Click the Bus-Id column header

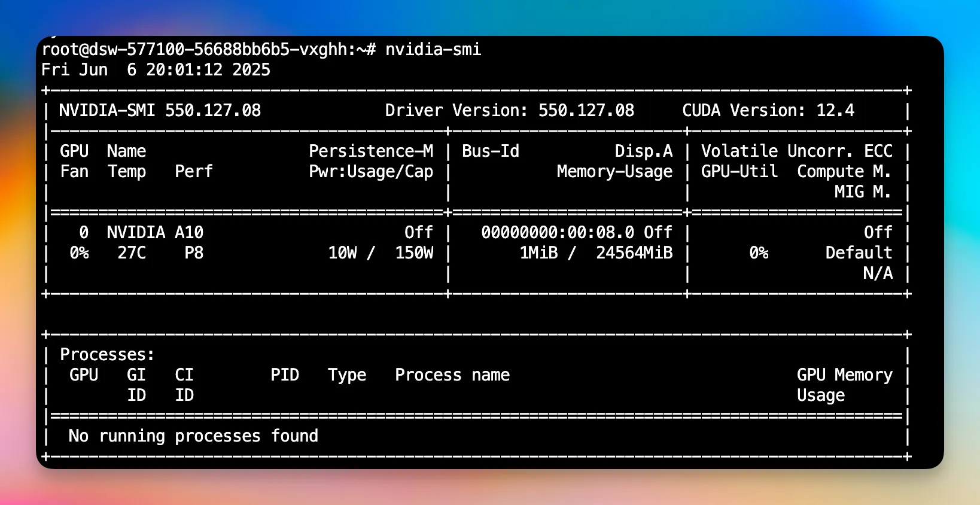tap(490, 151)
